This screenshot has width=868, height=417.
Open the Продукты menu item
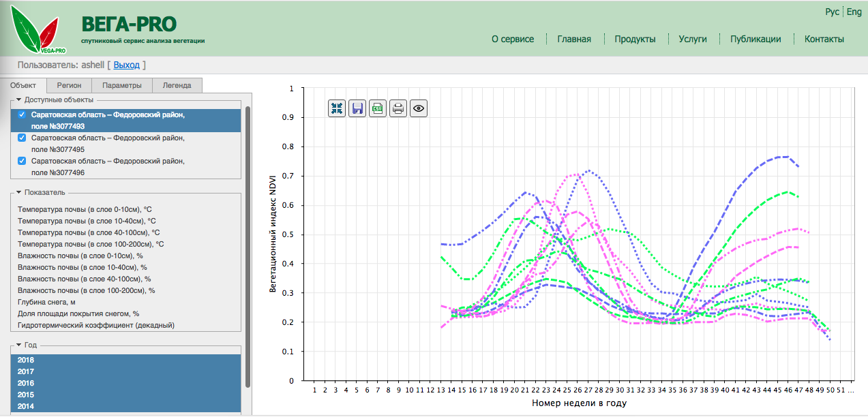click(x=635, y=39)
